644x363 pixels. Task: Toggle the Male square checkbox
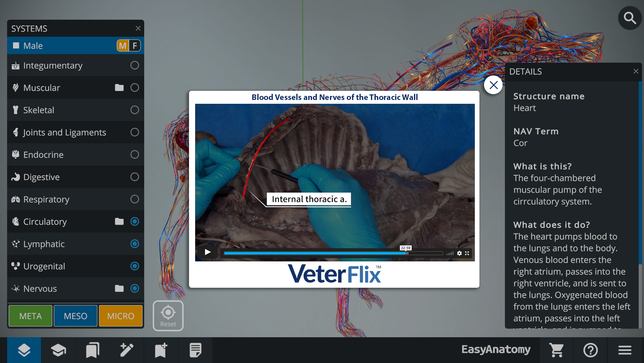point(16,45)
